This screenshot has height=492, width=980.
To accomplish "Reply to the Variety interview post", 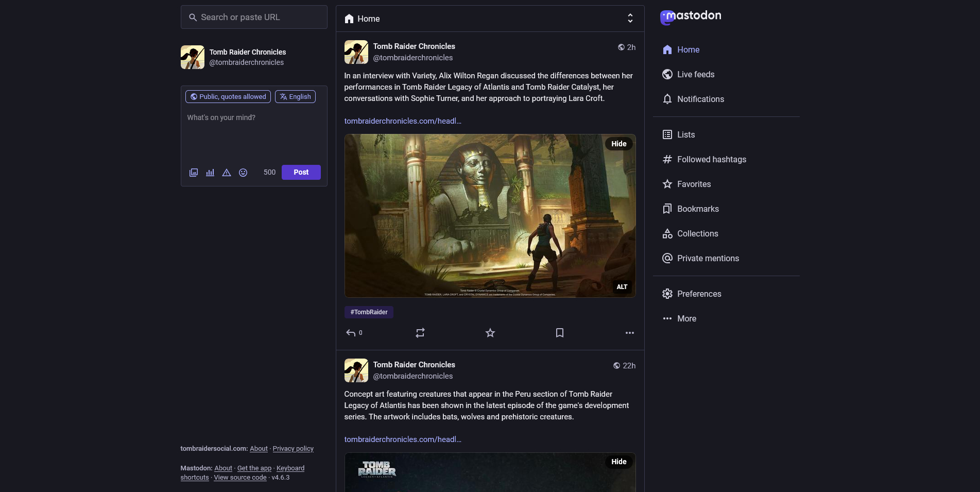I will tap(354, 333).
